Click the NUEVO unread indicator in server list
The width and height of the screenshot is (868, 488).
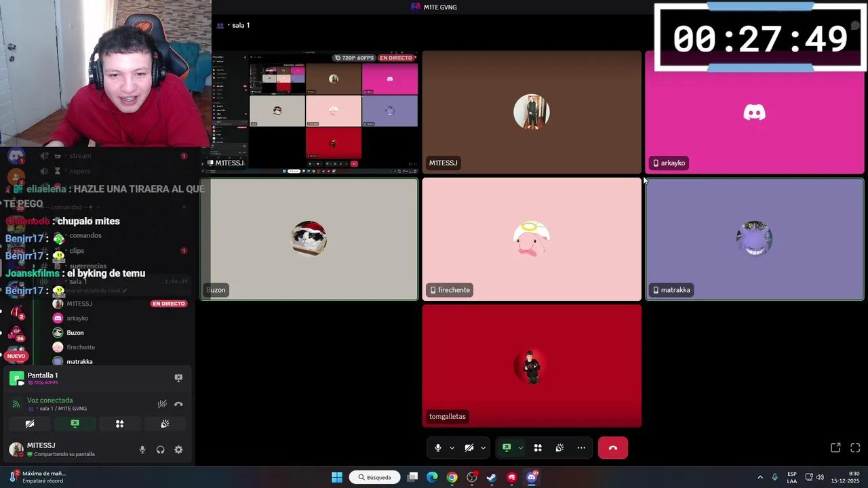click(x=16, y=356)
